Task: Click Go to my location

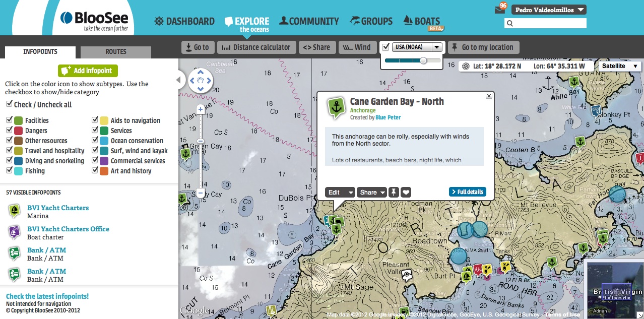Action: pos(483,47)
